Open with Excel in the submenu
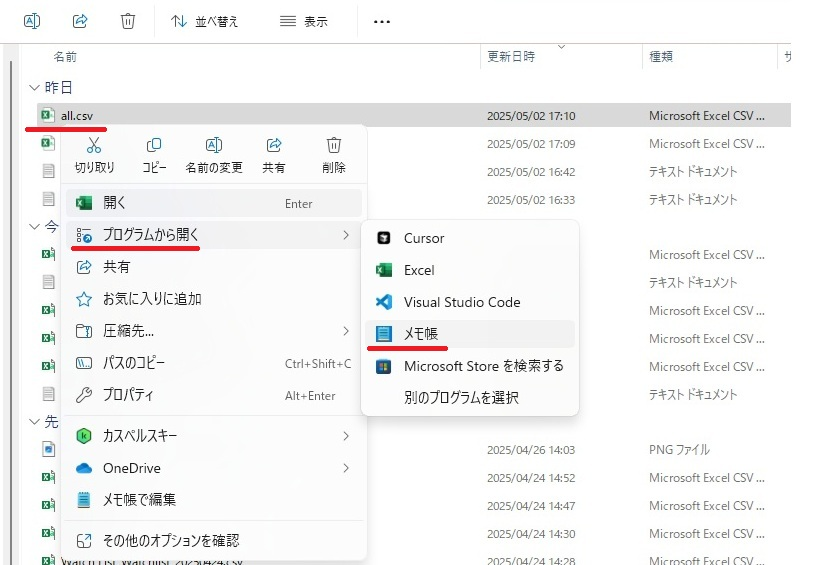 click(470, 270)
